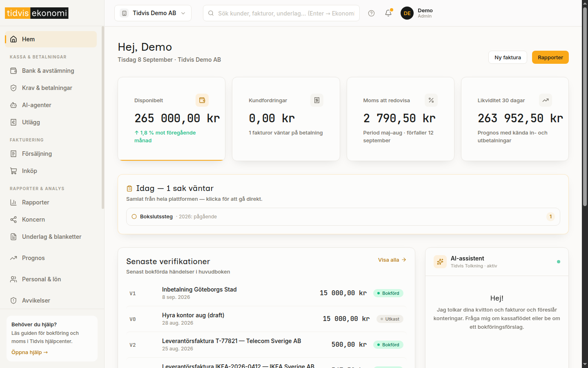588x368 pixels.
Task: Click the Inköp shopping cart icon
Action: click(x=13, y=171)
